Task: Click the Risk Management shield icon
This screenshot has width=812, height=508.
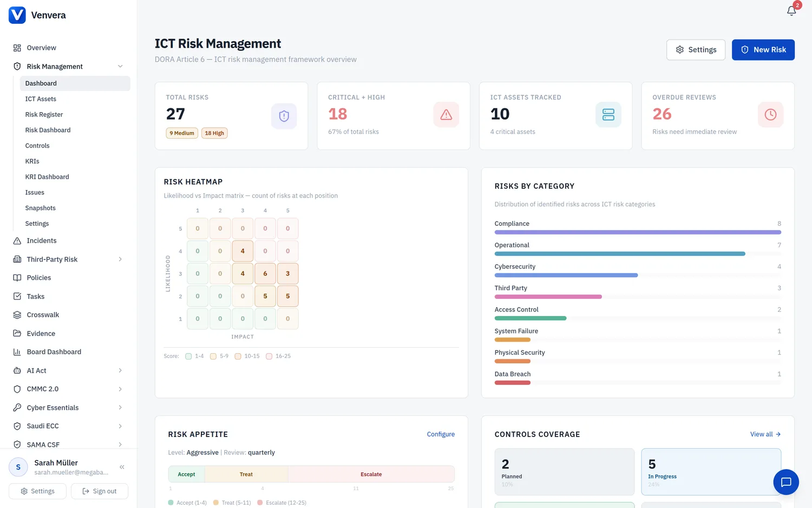Action: [17, 67]
